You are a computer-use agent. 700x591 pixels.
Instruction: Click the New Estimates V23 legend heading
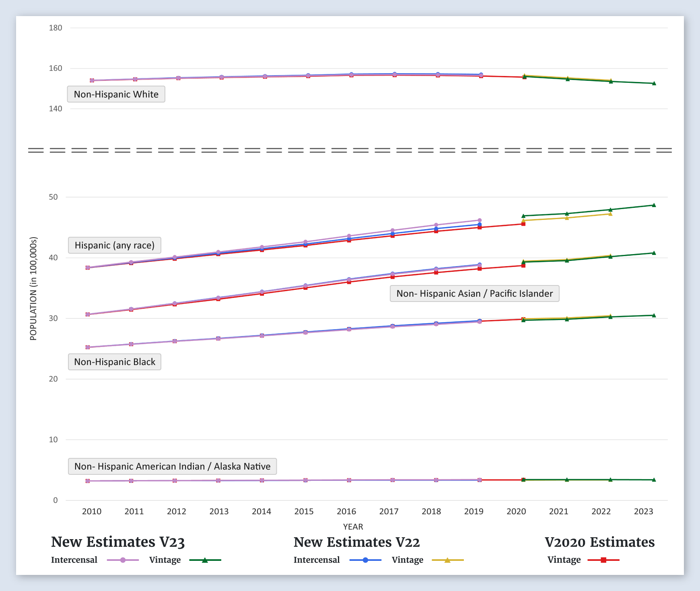[x=118, y=542]
